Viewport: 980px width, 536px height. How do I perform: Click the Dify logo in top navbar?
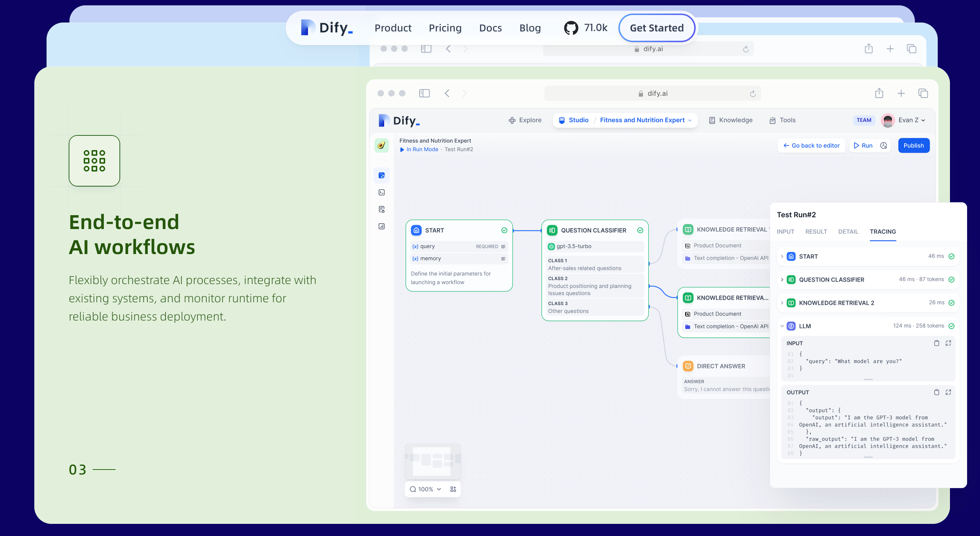pyautogui.click(x=327, y=28)
